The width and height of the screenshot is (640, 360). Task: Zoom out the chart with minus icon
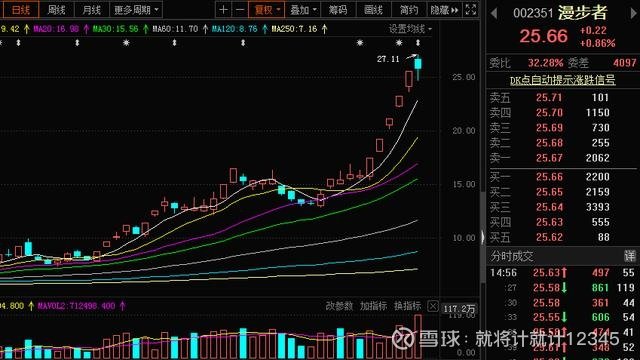coord(240,9)
